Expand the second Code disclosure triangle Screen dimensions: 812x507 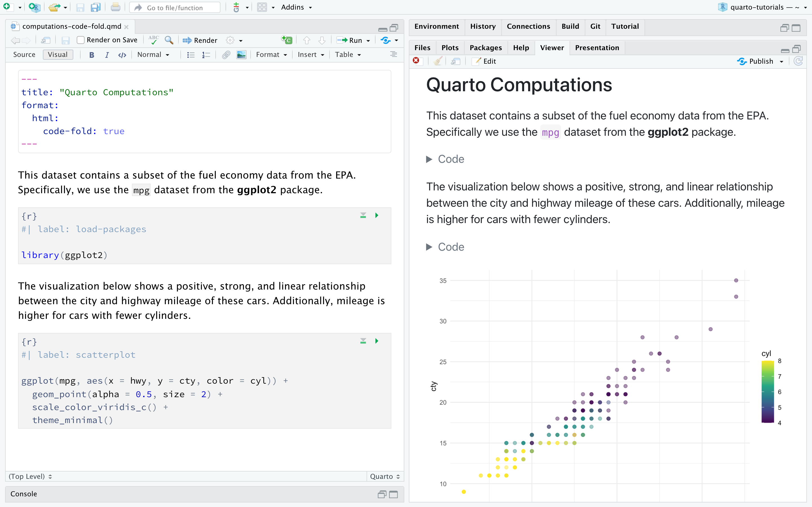point(430,246)
